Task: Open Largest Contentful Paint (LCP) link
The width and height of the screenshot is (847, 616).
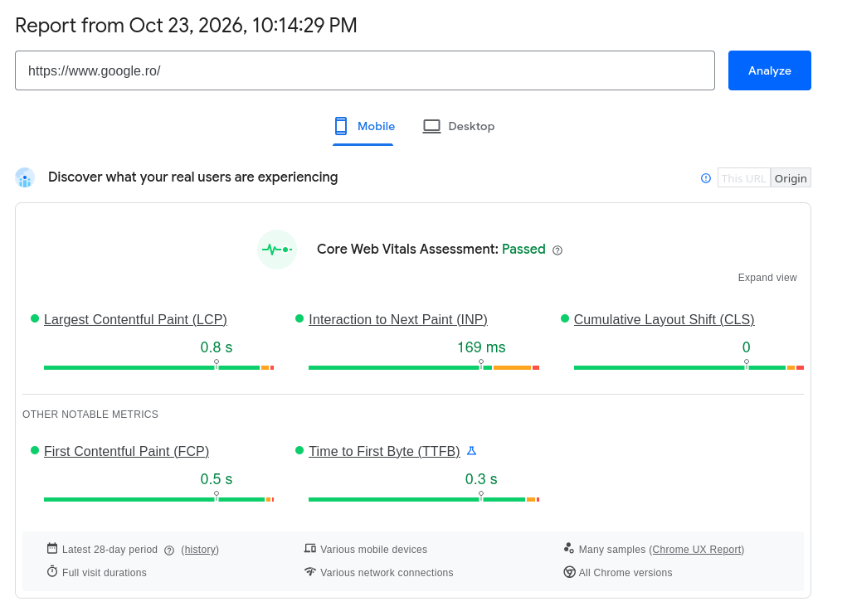Action: (x=135, y=320)
